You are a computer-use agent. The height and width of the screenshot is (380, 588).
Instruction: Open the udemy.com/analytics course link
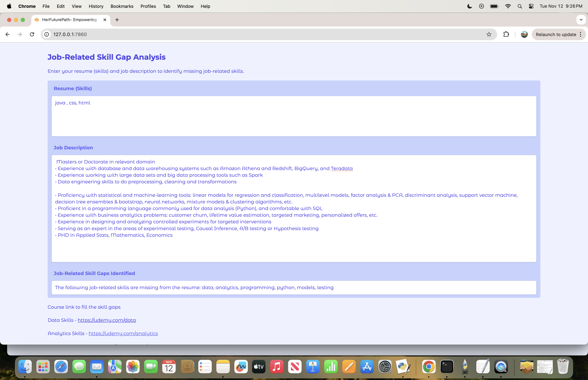pos(123,333)
